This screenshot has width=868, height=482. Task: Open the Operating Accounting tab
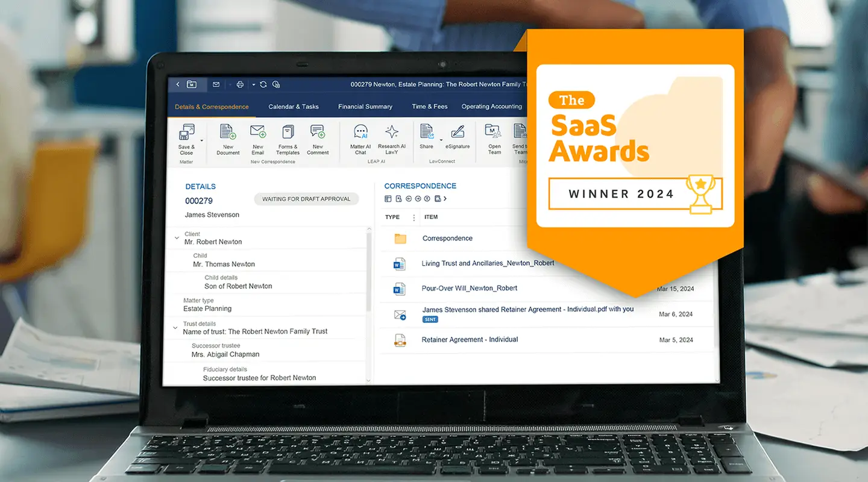click(492, 107)
